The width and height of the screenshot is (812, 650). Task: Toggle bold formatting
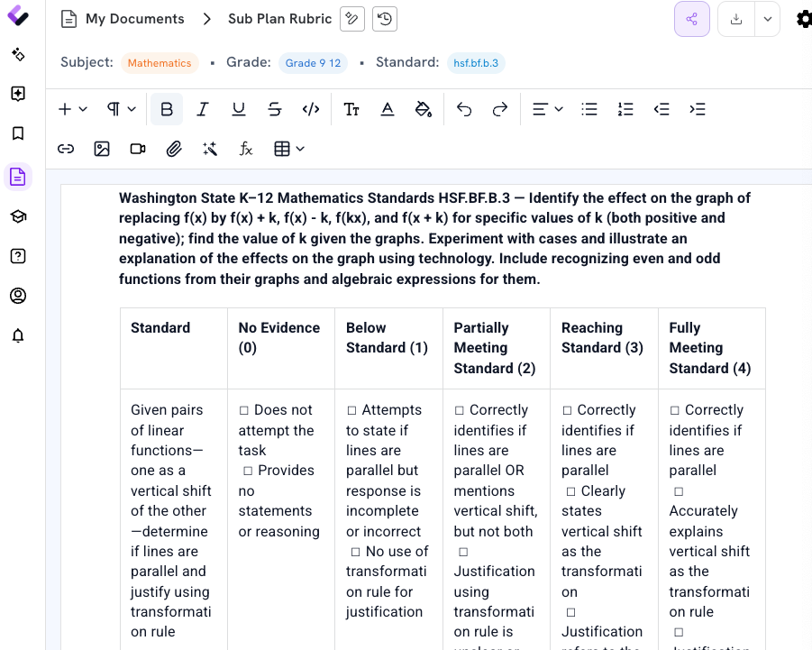pyautogui.click(x=167, y=109)
